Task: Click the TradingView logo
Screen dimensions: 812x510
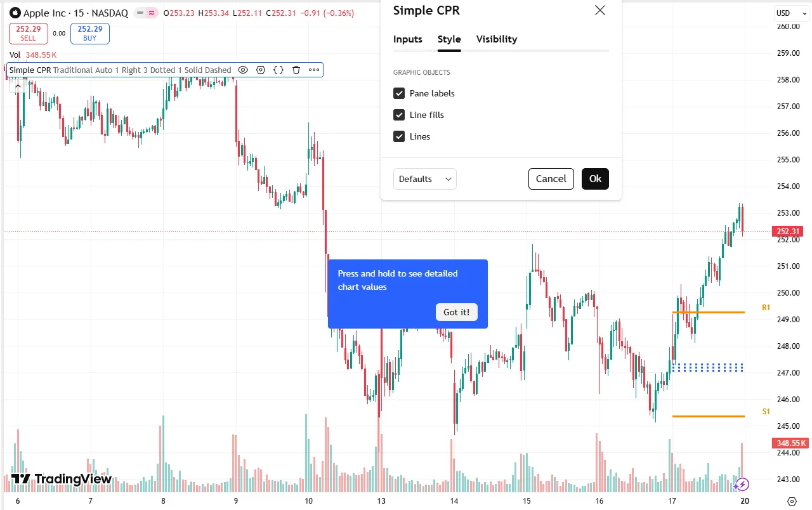Action: (62, 479)
